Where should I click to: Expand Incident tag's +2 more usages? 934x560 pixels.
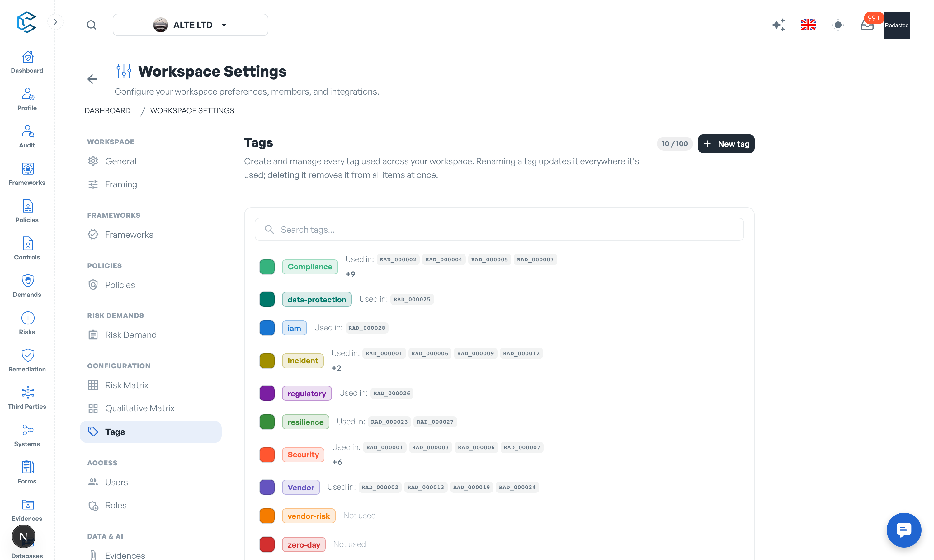(336, 368)
